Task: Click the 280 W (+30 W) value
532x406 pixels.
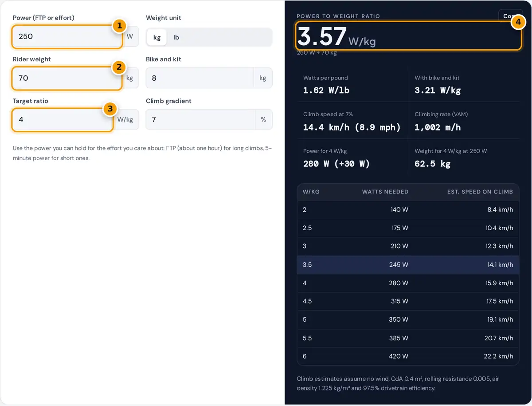Action: [x=336, y=163]
